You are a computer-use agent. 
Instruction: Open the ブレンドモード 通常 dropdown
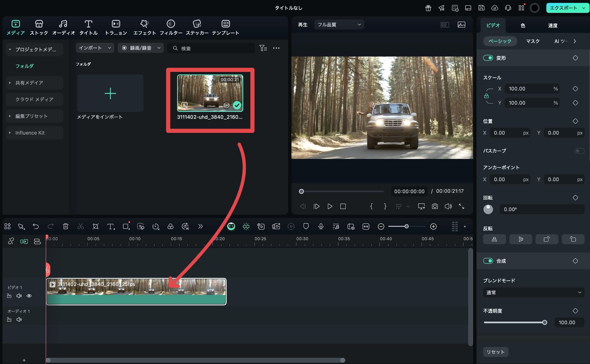pyautogui.click(x=533, y=292)
